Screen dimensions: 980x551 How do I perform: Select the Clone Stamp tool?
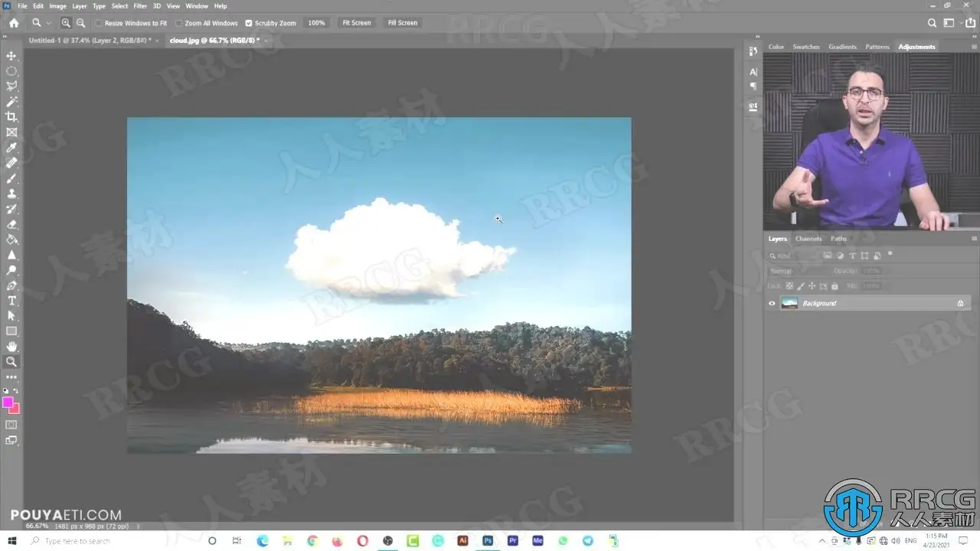point(11,194)
